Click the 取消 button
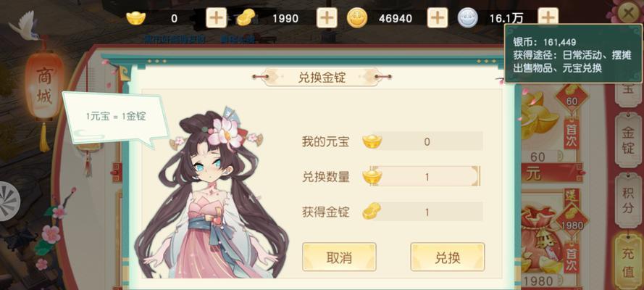This screenshot has height=290, width=644. 339,257
